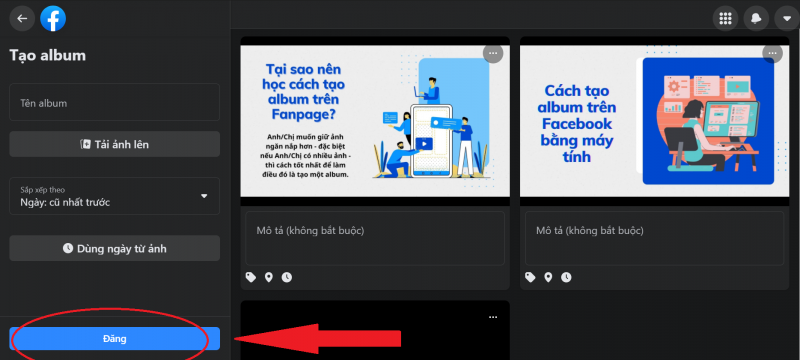Click the Dùng ngày từ ảnh button

pos(115,248)
